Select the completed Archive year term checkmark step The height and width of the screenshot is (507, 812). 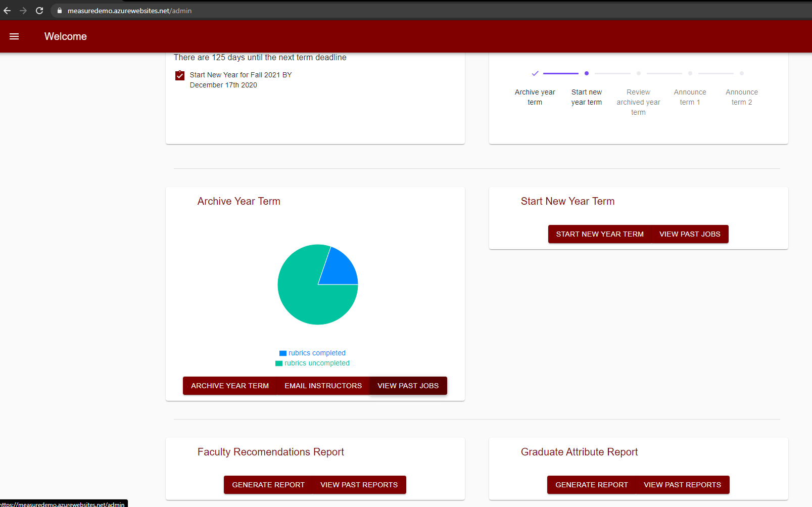click(x=535, y=73)
